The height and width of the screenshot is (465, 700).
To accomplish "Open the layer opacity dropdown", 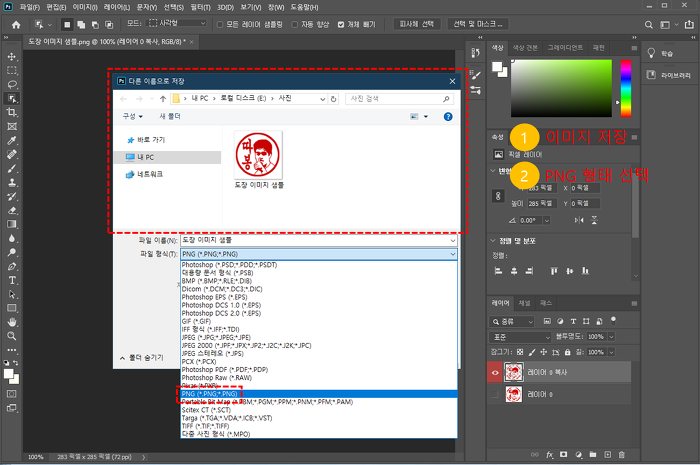I will (x=612, y=337).
